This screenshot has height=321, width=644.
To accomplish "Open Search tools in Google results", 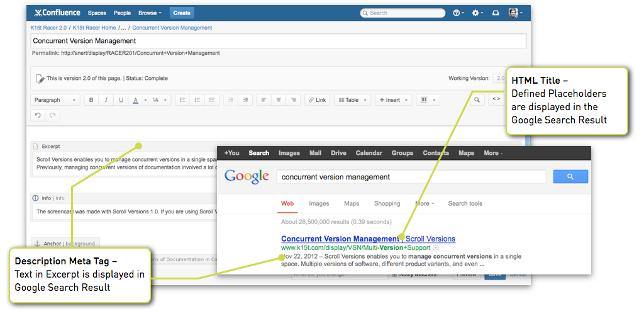I will (x=465, y=203).
